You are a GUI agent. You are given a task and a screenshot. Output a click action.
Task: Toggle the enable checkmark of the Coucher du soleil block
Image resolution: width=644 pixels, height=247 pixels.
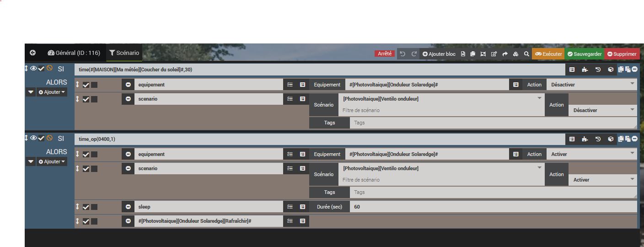(x=41, y=68)
